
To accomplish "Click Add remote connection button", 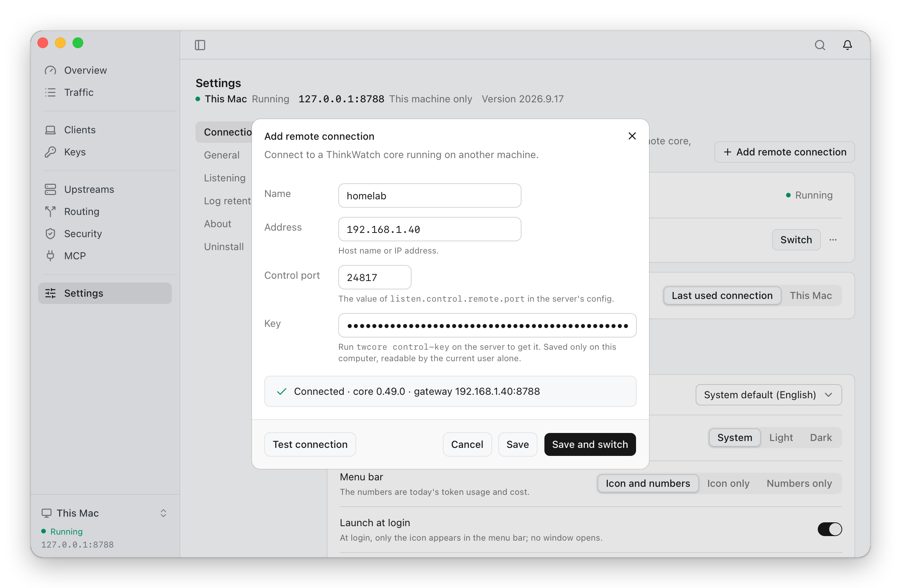I will point(785,152).
